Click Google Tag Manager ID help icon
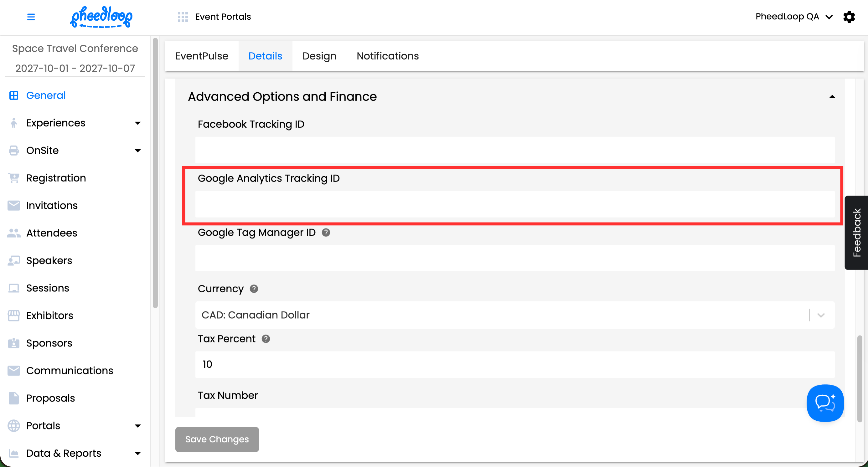The width and height of the screenshot is (868, 467). 326,232
